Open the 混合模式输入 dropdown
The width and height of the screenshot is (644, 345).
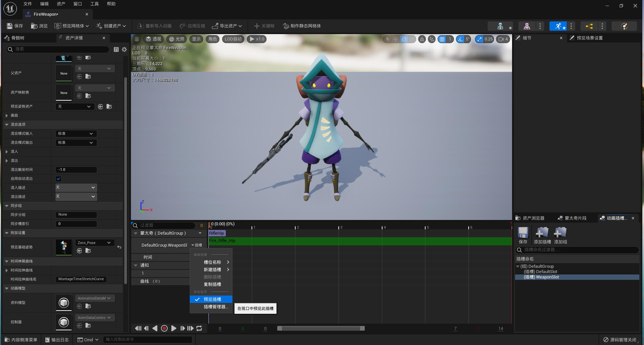pos(76,134)
